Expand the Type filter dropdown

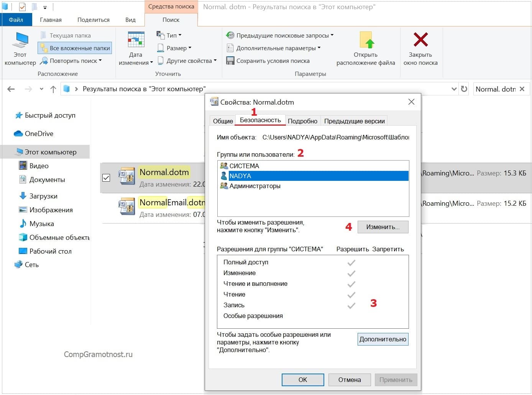[x=169, y=35]
